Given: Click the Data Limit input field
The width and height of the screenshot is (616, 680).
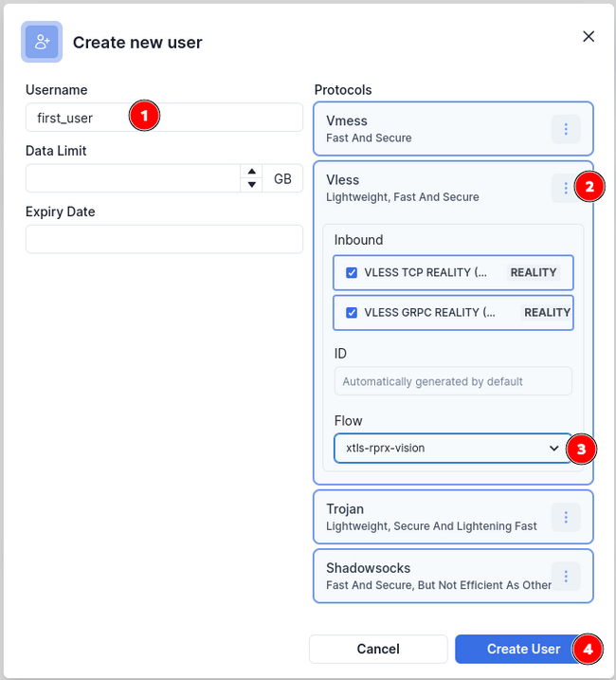Looking at the screenshot, I should point(133,178).
